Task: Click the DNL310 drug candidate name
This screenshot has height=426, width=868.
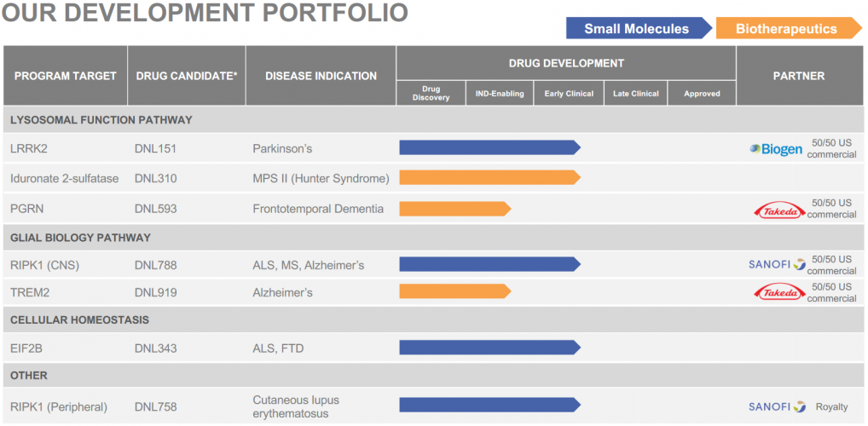Action: click(x=155, y=179)
